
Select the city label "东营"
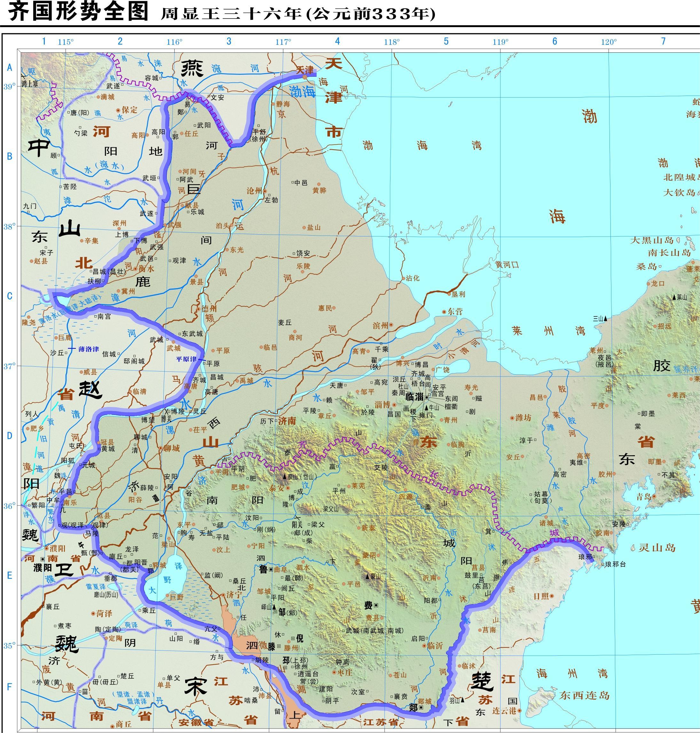(x=455, y=311)
